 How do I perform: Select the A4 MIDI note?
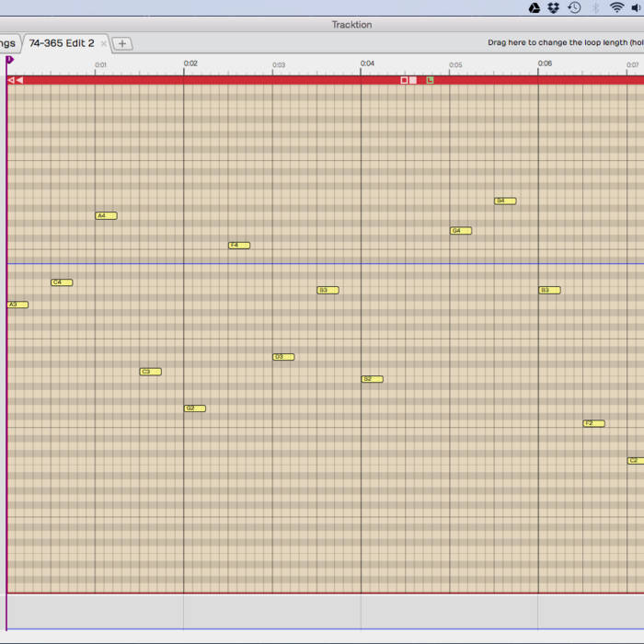[107, 216]
